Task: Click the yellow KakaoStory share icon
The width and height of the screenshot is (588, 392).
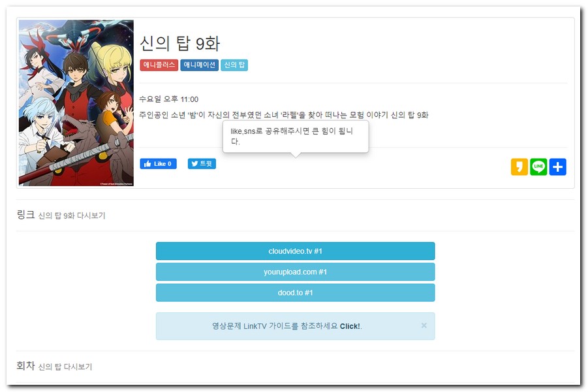Action: click(519, 167)
